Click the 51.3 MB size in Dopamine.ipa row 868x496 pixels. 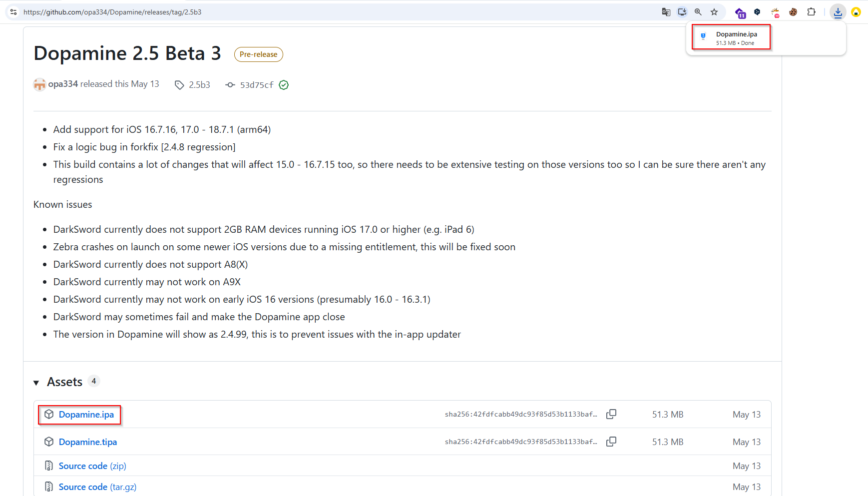[668, 415]
